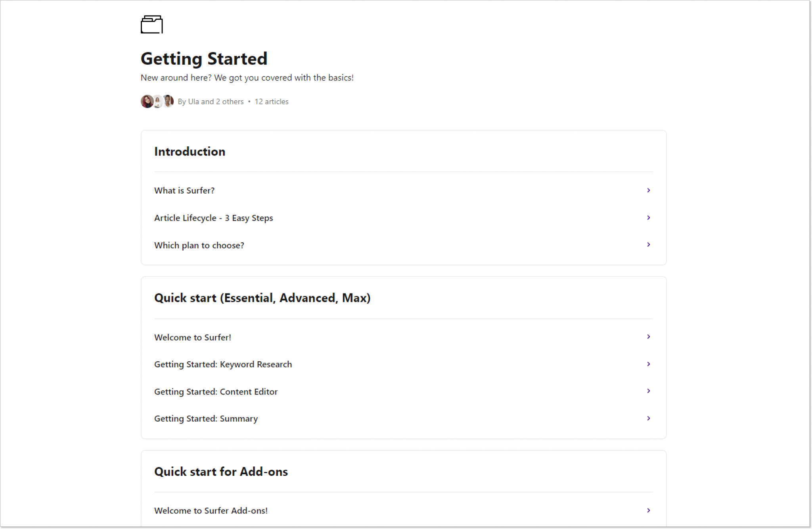The height and width of the screenshot is (529, 812).
Task: Open Welcome to Surfer Add-ons! article
Action: 211,511
